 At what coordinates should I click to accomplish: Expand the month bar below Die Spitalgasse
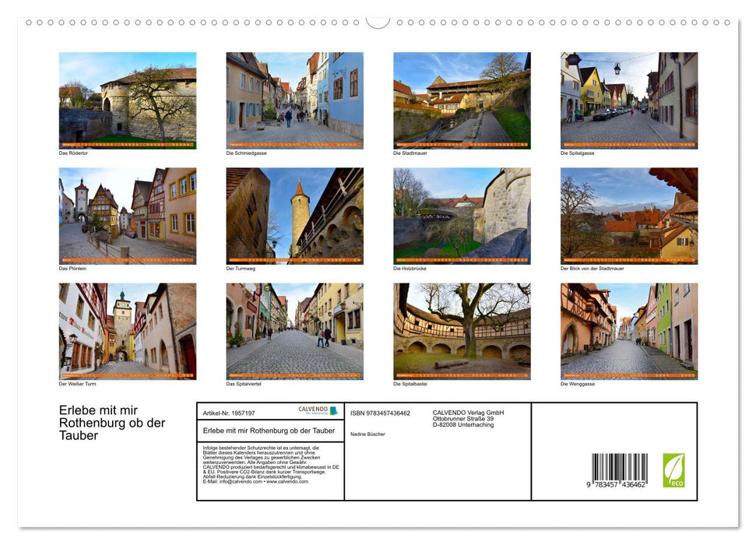click(629, 144)
